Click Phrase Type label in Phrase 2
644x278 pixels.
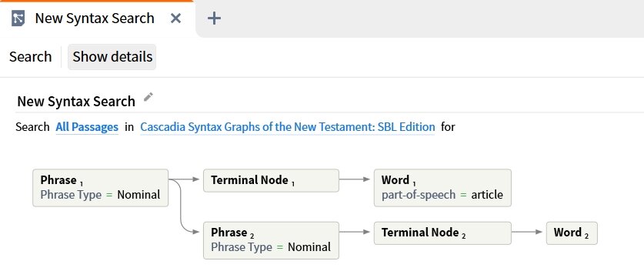[x=242, y=247]
